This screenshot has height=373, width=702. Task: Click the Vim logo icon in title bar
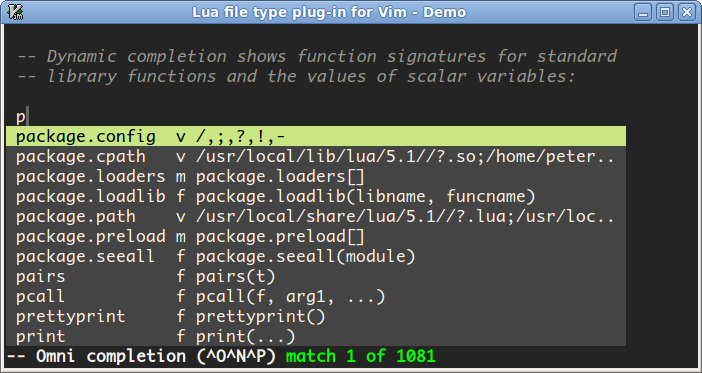pos(16,12)
